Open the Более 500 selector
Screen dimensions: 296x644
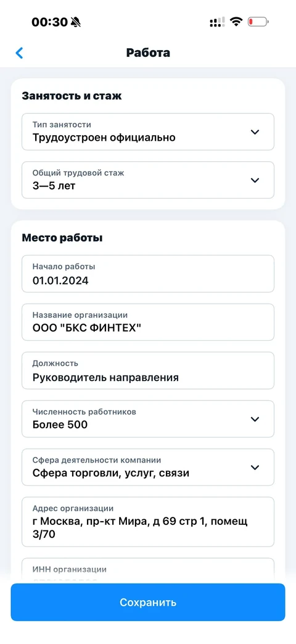[x=148, y=419]
